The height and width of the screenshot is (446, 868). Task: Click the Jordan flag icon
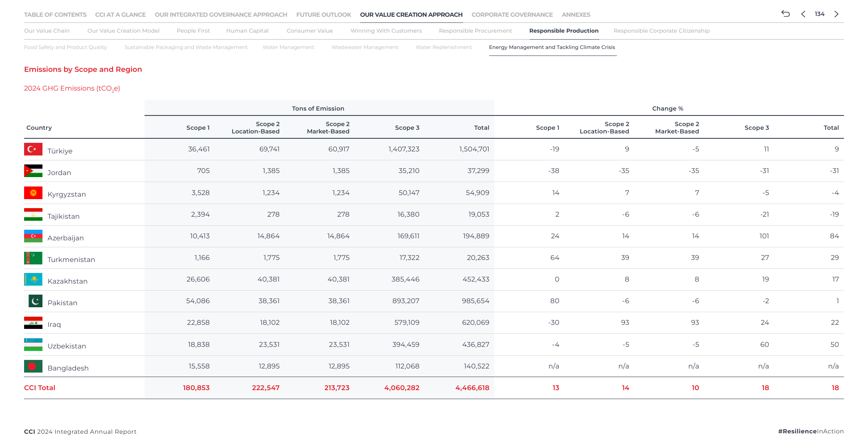33,171
